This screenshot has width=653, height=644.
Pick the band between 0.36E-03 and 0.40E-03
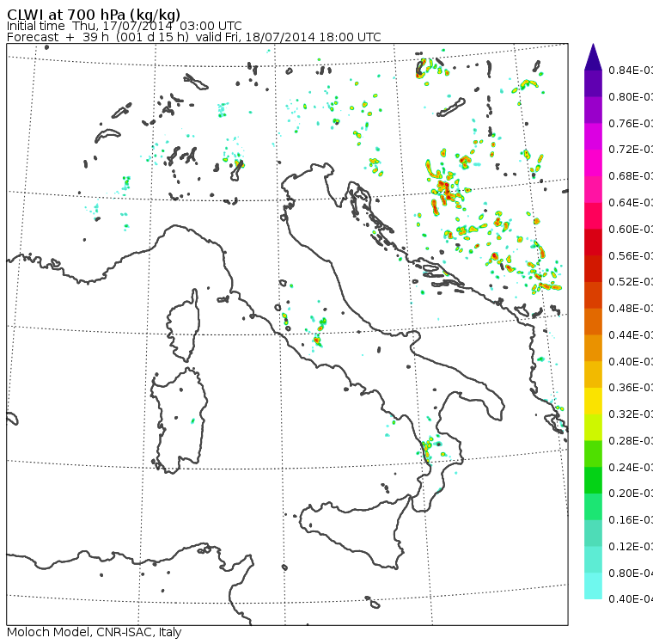click(x=593, y=374)
